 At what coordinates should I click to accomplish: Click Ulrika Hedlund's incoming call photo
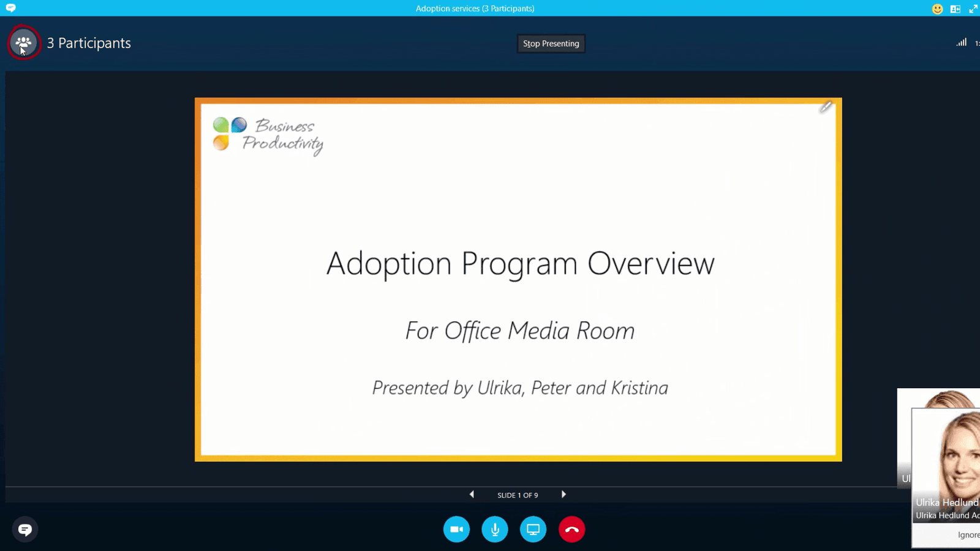tap(956, 453)
